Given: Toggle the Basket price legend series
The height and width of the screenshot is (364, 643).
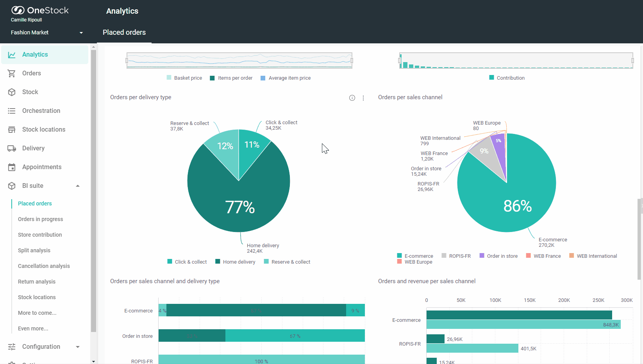Looking at the screenshot, I should point(184,78).
